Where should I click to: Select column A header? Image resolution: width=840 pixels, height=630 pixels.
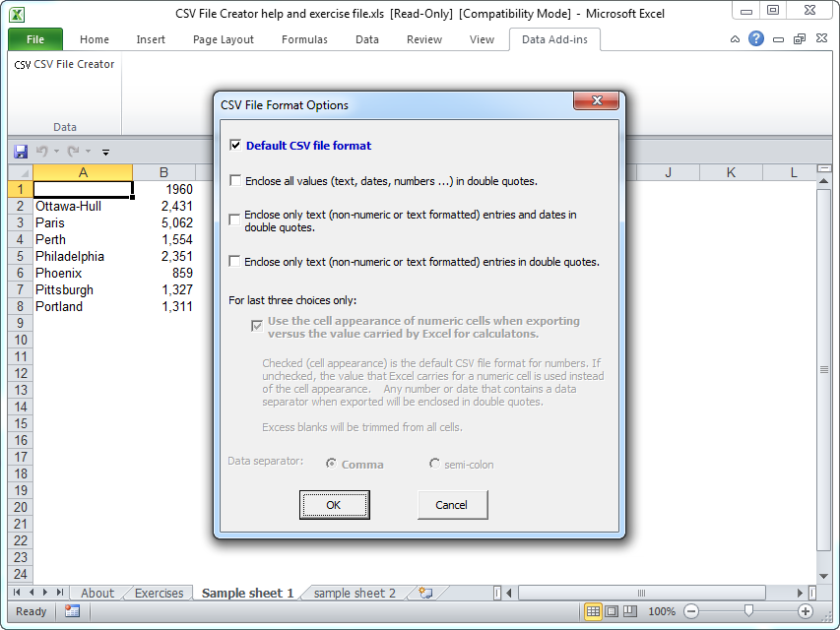coord(83,172)
